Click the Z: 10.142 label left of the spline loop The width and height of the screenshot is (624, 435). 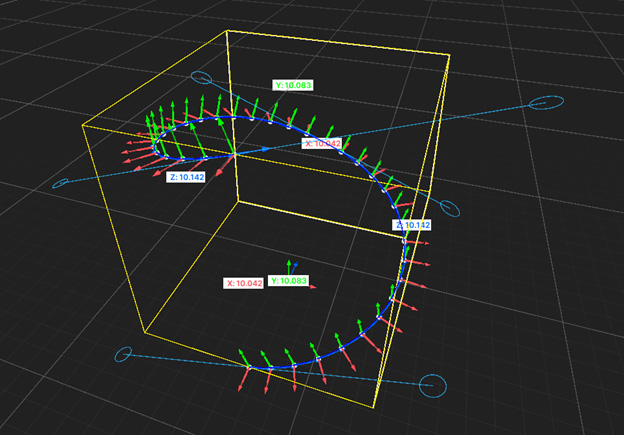pyautogui.click(x=186, y=177)
